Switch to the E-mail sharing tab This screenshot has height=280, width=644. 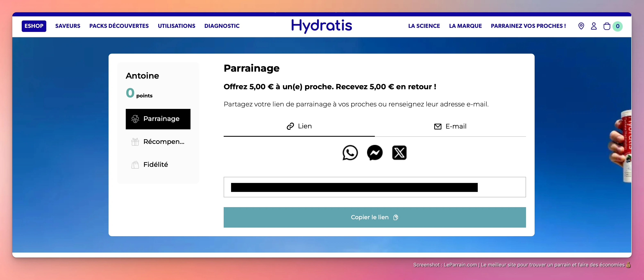(x=450, y=127)
